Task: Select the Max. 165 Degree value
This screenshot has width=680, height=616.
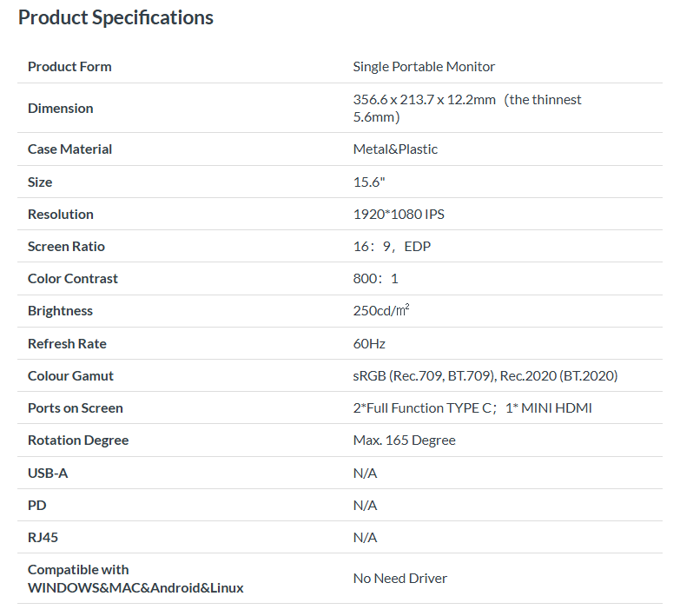Action: 404,440
